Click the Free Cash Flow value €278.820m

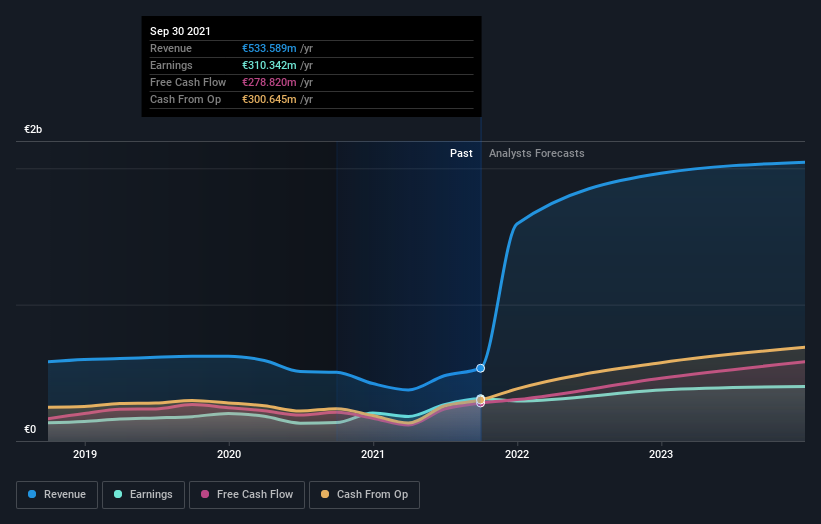(x=269, y=82)
